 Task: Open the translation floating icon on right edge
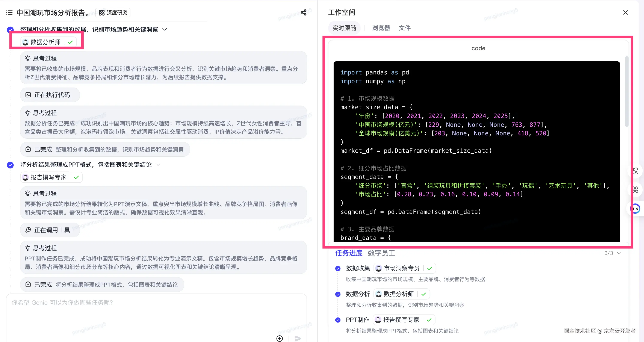coord(636,171)
